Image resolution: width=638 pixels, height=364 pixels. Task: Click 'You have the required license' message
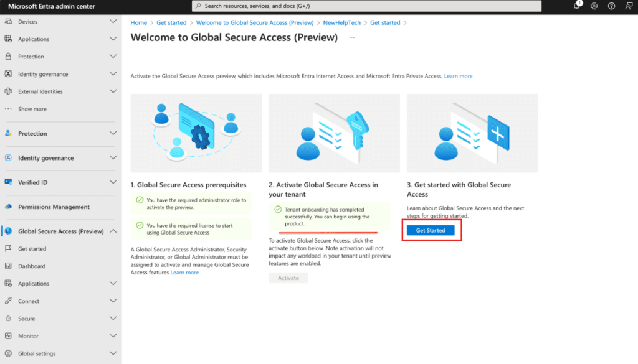[191, 229]
